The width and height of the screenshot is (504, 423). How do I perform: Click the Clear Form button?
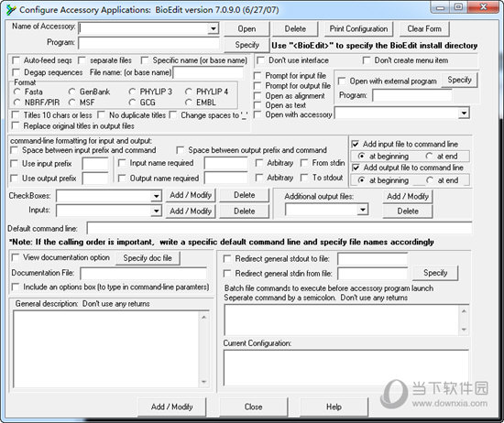click(424, 29)
